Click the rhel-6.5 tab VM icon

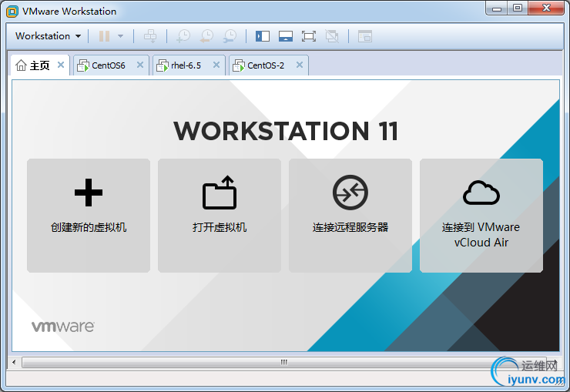pos(162,65)
